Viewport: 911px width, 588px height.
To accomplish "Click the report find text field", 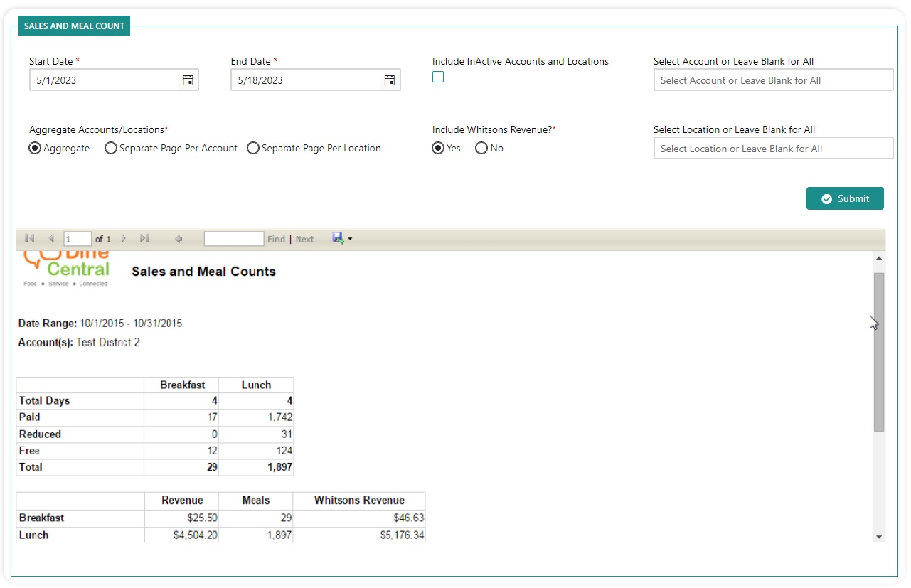I will pos(233,239).
